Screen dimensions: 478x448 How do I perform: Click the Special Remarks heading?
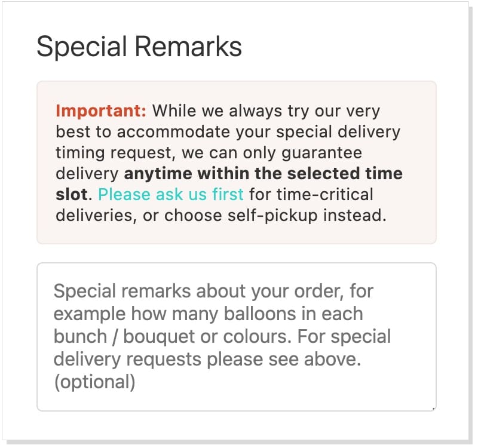(x=139, y=47)
